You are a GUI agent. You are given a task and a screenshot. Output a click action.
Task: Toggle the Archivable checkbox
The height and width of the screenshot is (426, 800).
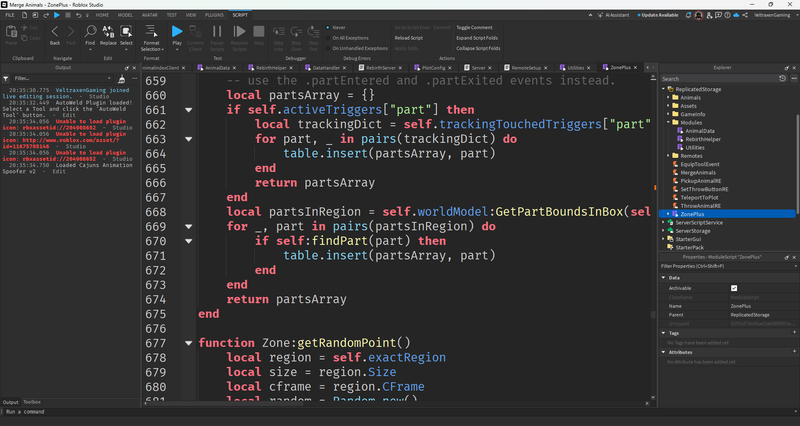coord(734,288)
